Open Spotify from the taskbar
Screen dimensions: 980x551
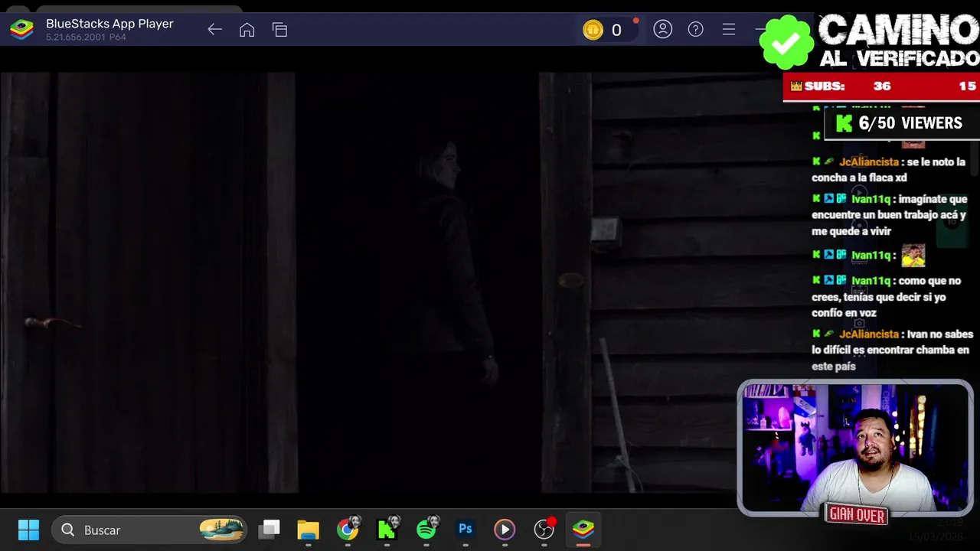pos(427,529)
